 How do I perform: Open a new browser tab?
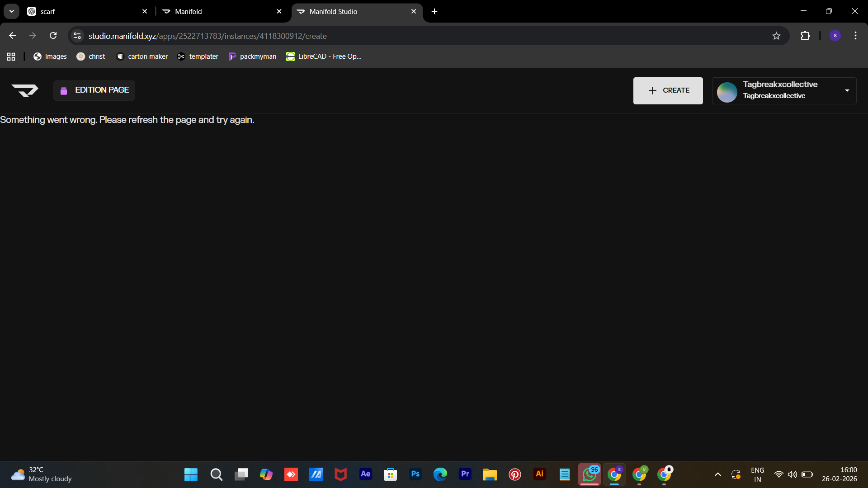pyautogui.click(x=434, y=11)
